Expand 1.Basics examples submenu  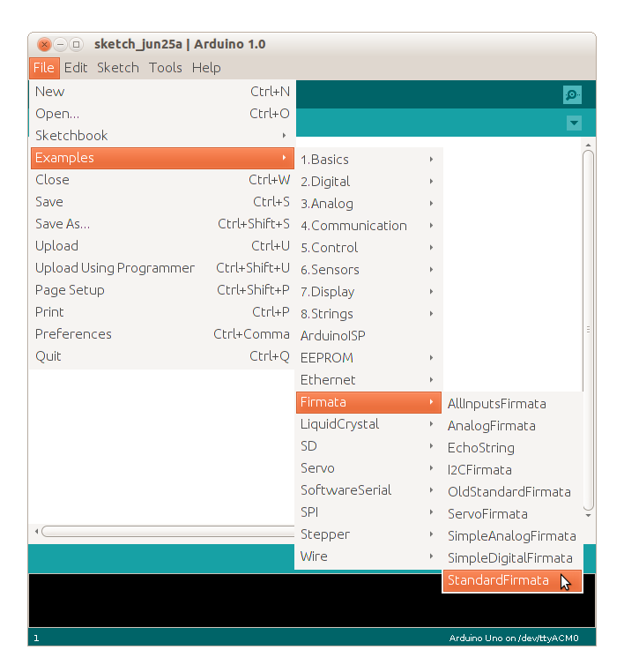coord(368,160)
